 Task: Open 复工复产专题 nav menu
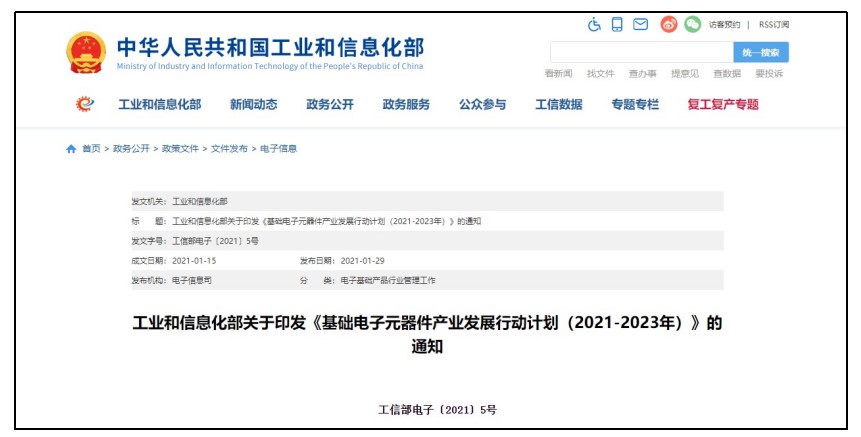click(723, 104)
